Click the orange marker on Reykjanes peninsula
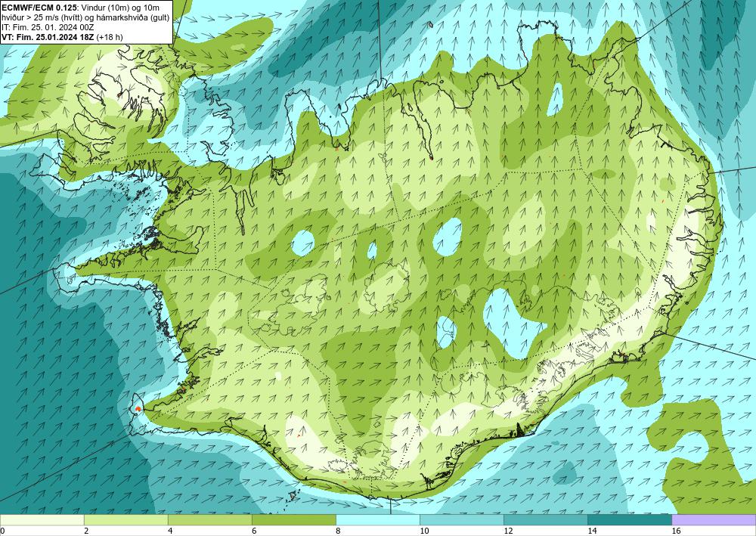Viewport: 756px width, 536px height. pyautogui.click(x=138, y=408)
